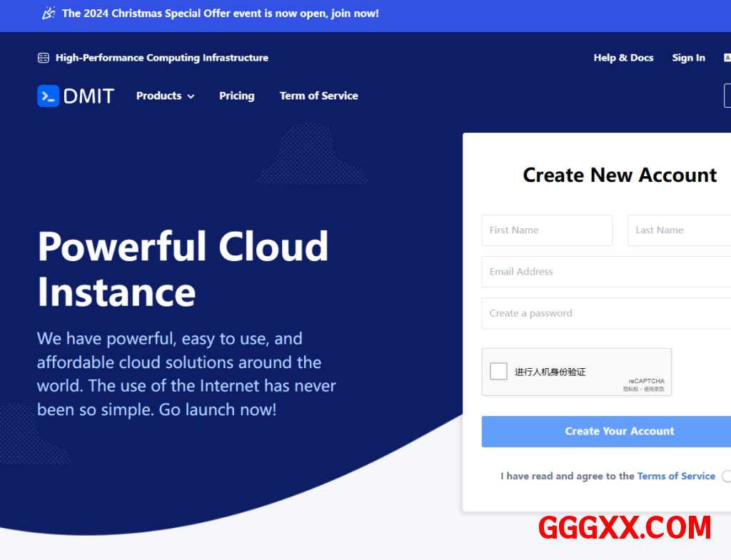731x560 pixels.
Task: Click into the Last Name field
Action: [x=678, y=230]
